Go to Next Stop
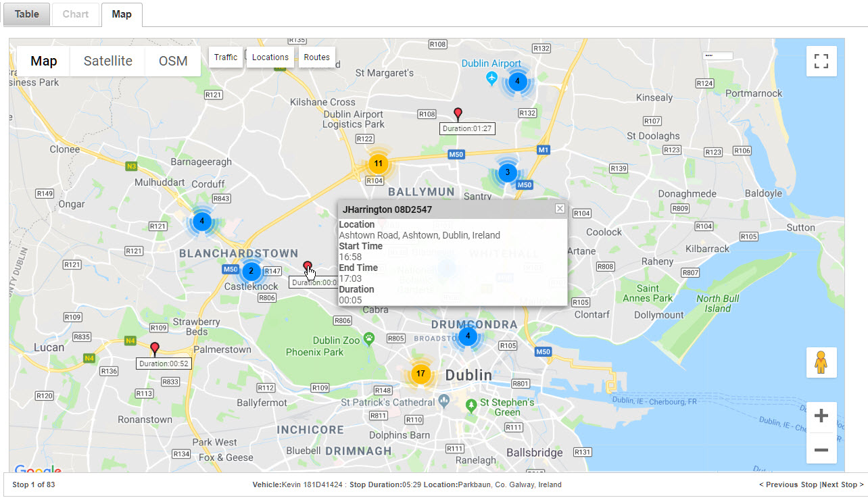Viewport: 868px width, 498px height. 842,484
